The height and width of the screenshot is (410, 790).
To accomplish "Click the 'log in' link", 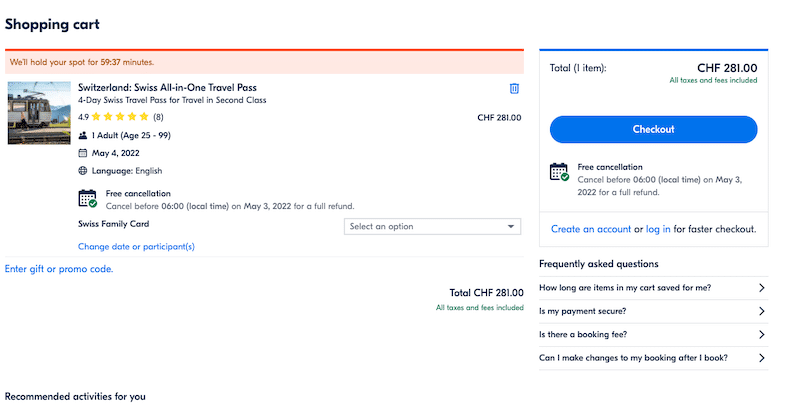I will (658, 229).
